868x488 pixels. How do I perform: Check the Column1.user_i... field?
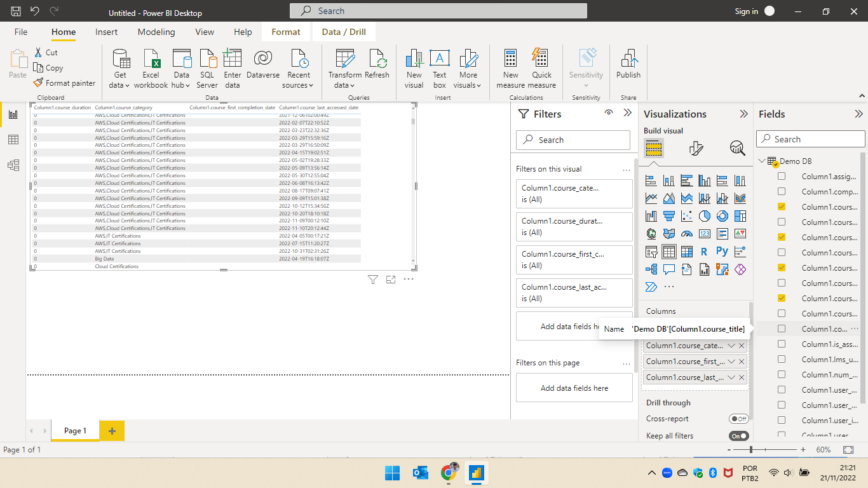782,420
